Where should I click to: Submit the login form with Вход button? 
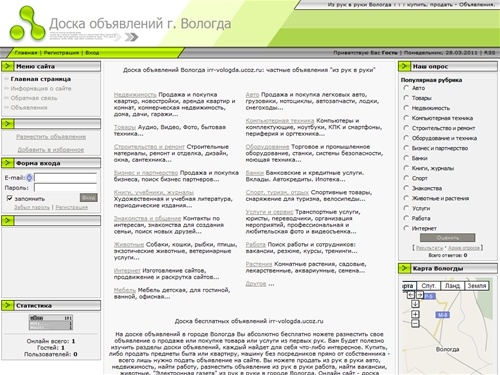89,198
